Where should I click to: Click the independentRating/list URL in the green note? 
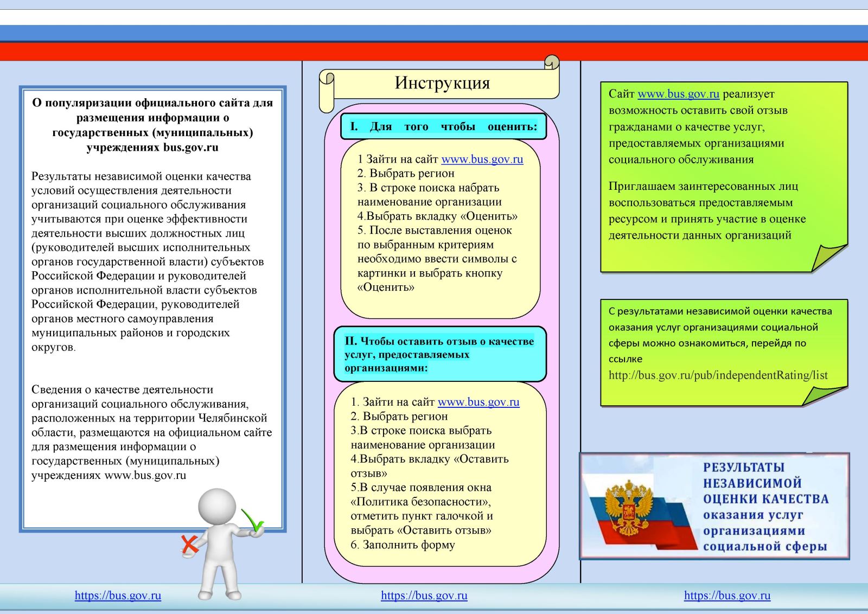718,375
